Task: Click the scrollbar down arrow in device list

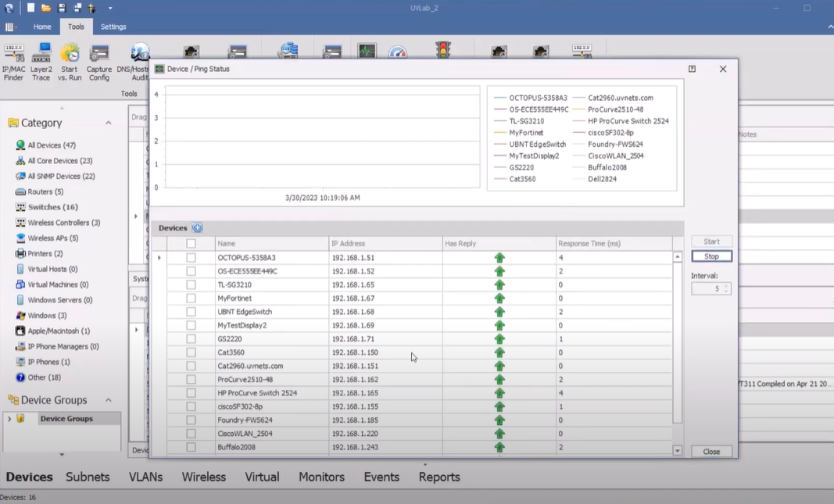Action: [677, 451]
